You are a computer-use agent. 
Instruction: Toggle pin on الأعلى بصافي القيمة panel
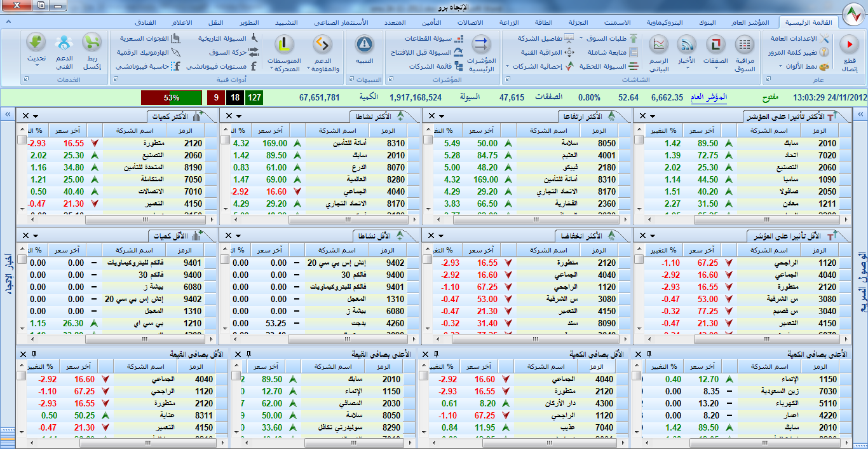[249, 354]
